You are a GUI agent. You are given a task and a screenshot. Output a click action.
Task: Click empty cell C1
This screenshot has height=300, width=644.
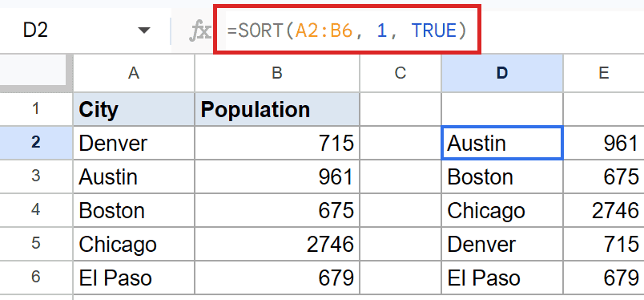(x=400, y=109)
